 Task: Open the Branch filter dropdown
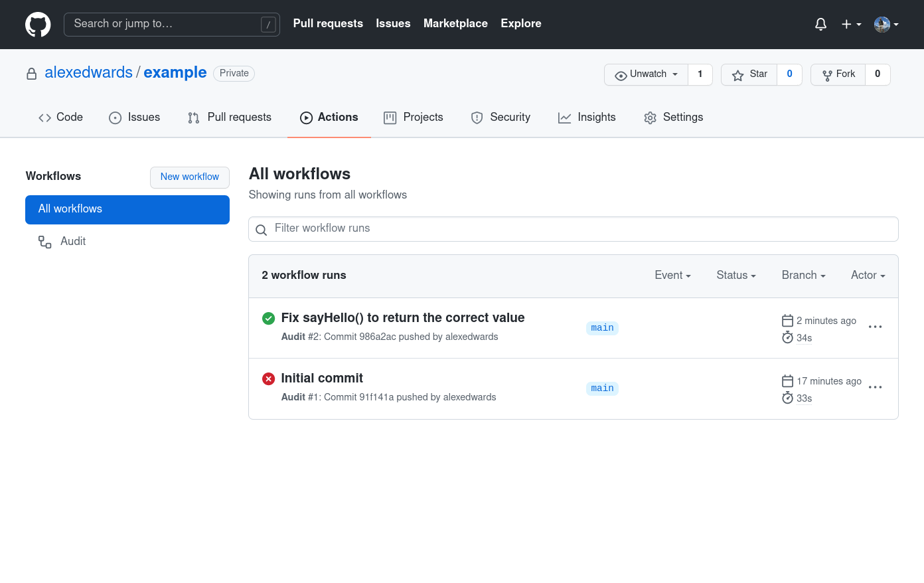[803, 275]
